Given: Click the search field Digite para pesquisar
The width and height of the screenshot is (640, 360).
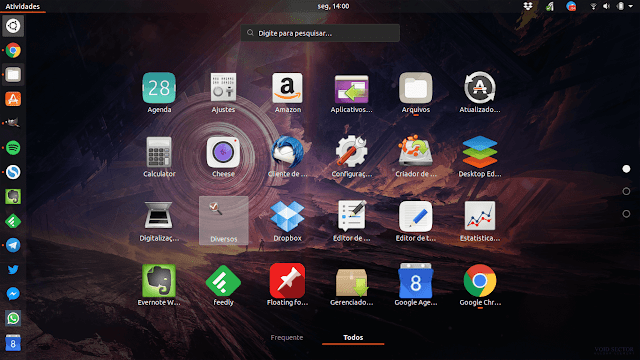Looking at the screenshot, I should tap(320, 33).
